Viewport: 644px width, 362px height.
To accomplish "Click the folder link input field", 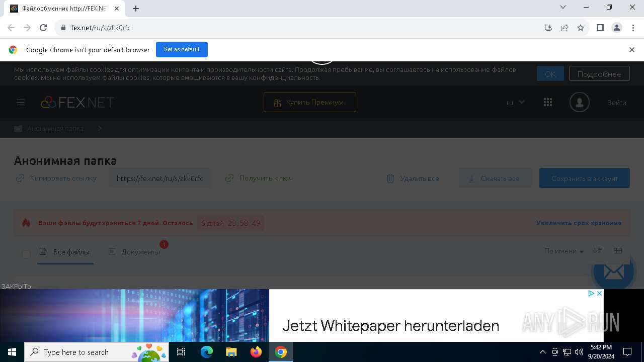I will pos(160,178).
